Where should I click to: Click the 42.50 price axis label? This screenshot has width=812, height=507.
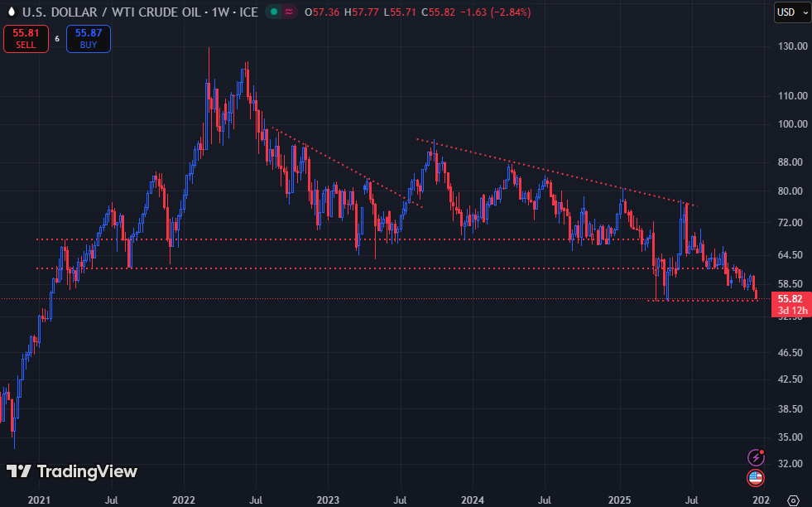790,379
